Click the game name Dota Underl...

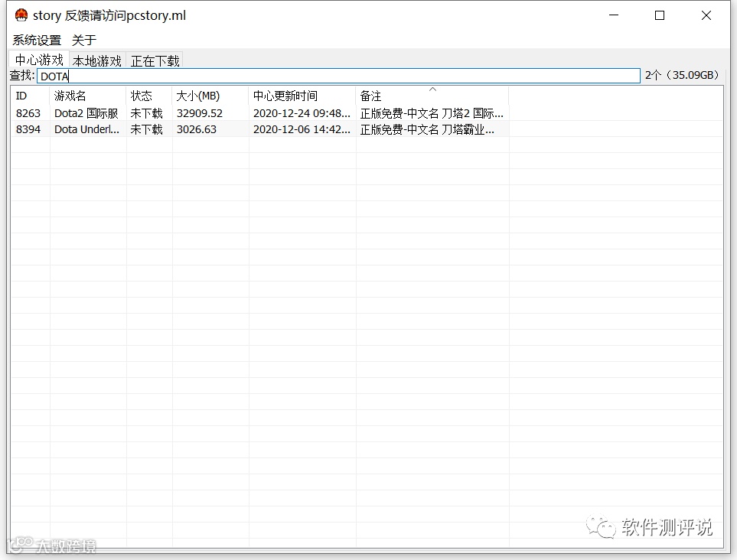87,129
